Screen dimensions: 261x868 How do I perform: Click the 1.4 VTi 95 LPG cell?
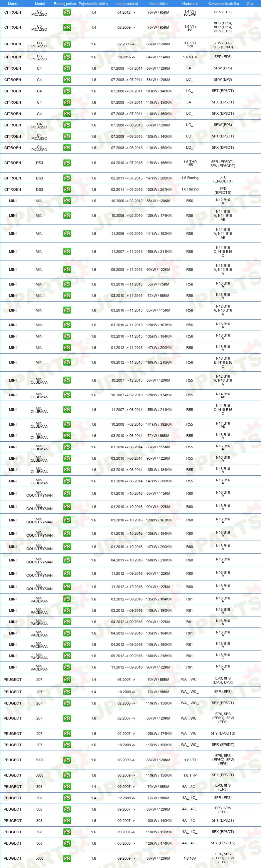point(190,13)
